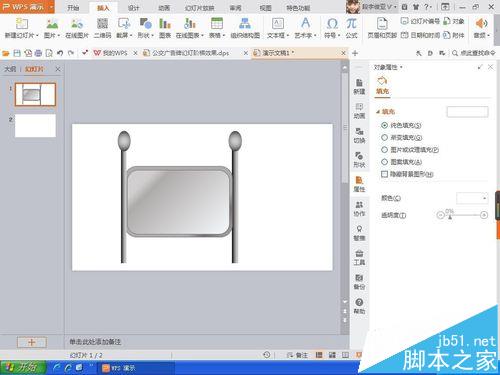Switch to Slide Show (幻灯片放映) tab
This screenshot has width=500, height=375.
[x=199, y=8]
